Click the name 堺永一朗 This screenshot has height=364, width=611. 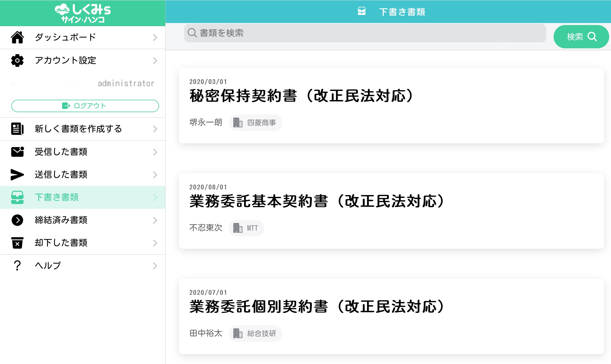206,122
